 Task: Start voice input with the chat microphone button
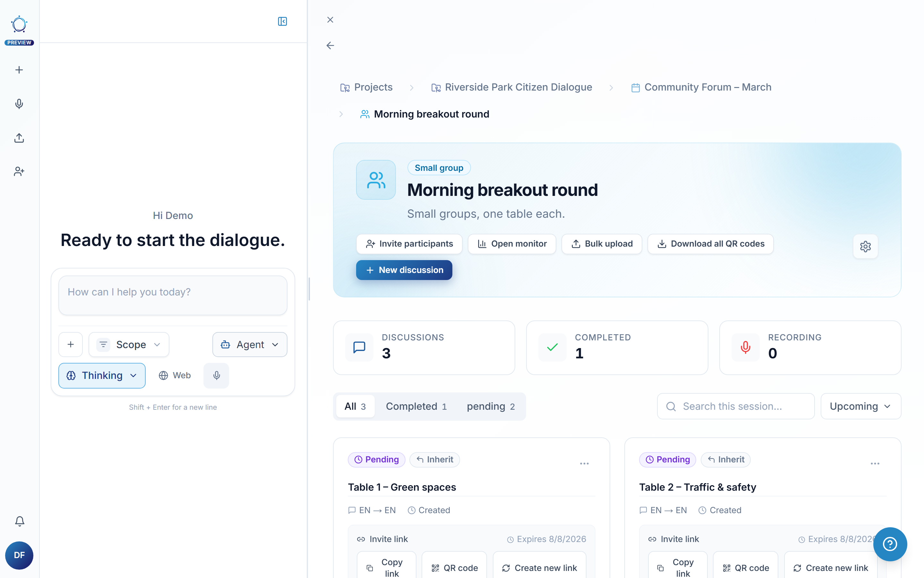point(217,375)
